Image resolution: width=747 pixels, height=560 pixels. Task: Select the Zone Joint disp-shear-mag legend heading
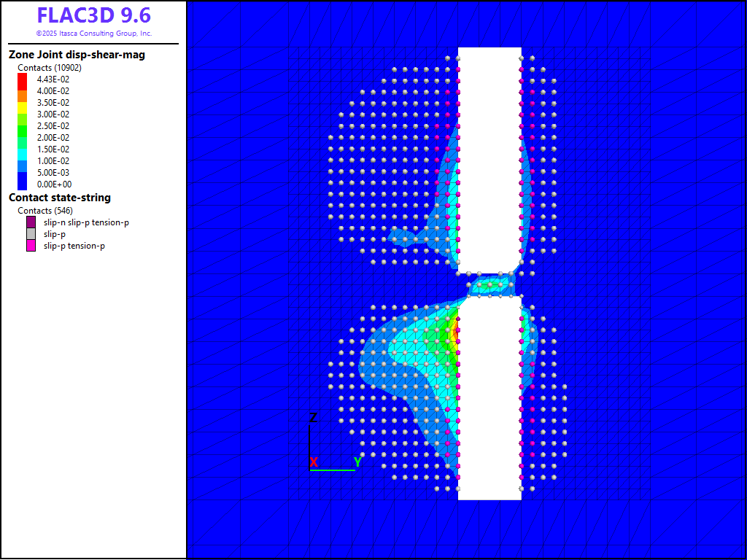[77, 55]
